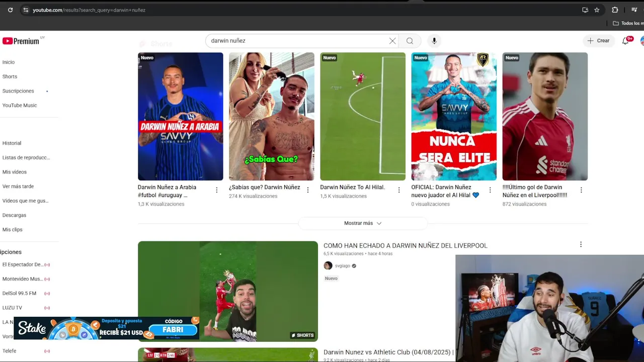Open 'Darwin Nuñez a Arabia #futbol' short title
This screenshot has width=644, height=362.
pos(167,191)
